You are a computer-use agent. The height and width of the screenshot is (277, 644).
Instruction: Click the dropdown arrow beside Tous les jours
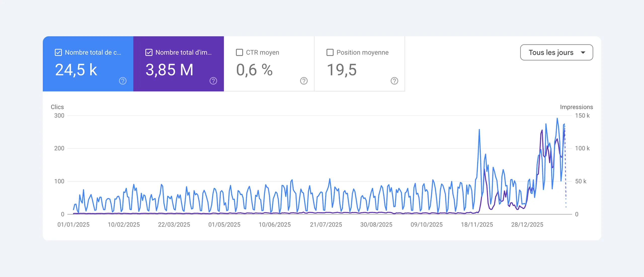583,52
